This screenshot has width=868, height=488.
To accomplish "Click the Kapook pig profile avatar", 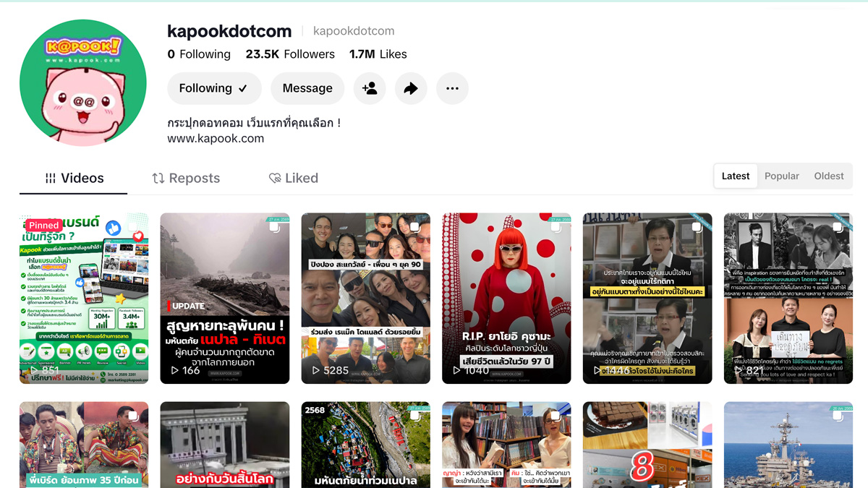I will point(83,83).
